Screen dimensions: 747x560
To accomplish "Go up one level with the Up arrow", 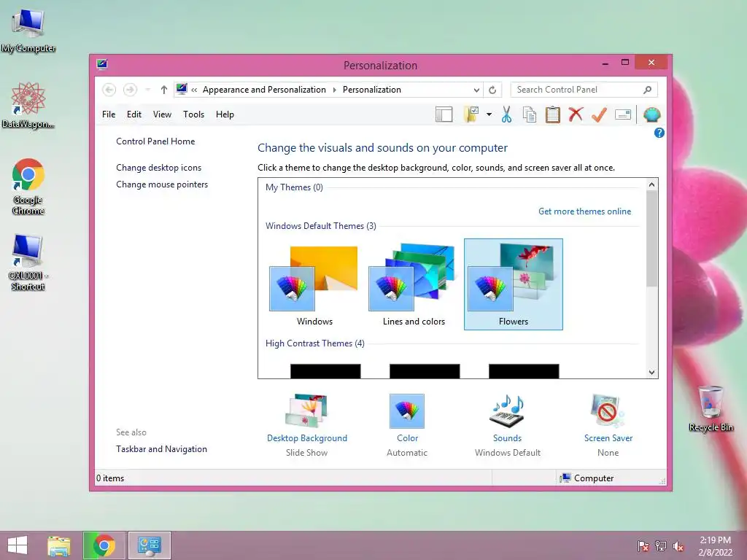I will coord(164,90).
